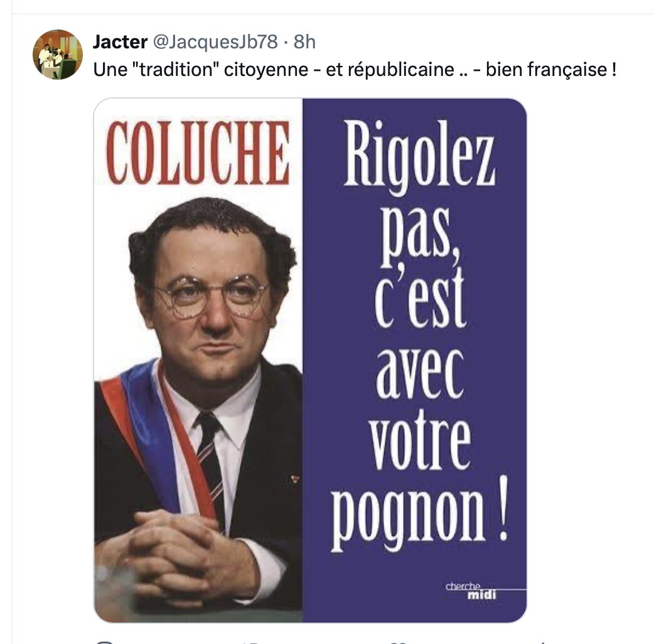Click the tweet text about tradition citoyenne
654x644 pixels.
(355, 70)
